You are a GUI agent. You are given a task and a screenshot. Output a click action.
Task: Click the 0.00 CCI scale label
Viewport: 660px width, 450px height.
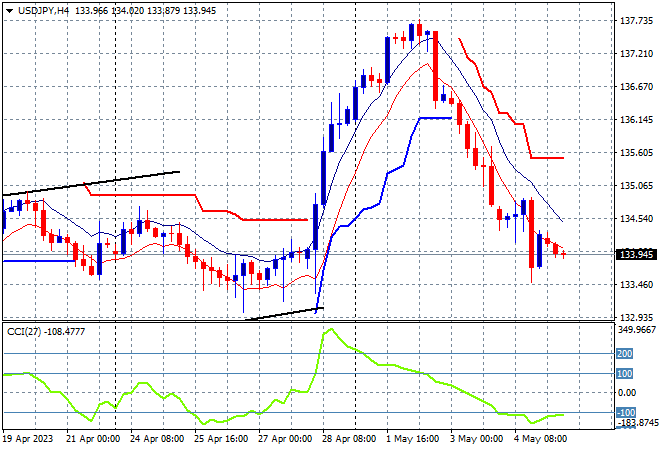tap(627, 393)
